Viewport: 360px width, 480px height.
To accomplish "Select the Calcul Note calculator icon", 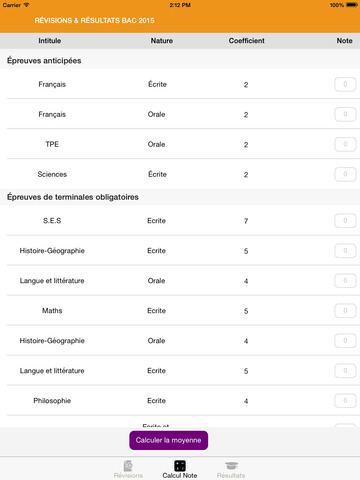I will [180, 466].
